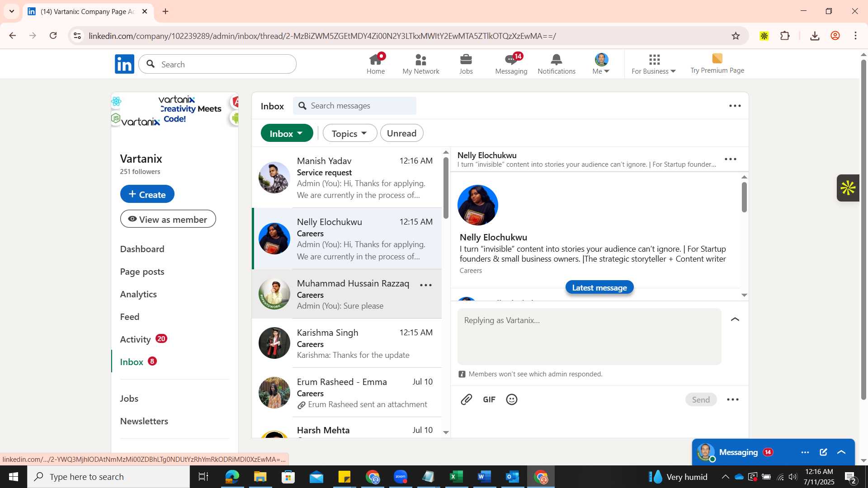Open Nelly Elochukwu's name link in the thread
The image size is (868, 488).
pyautogui.click(x=493, y=237)
